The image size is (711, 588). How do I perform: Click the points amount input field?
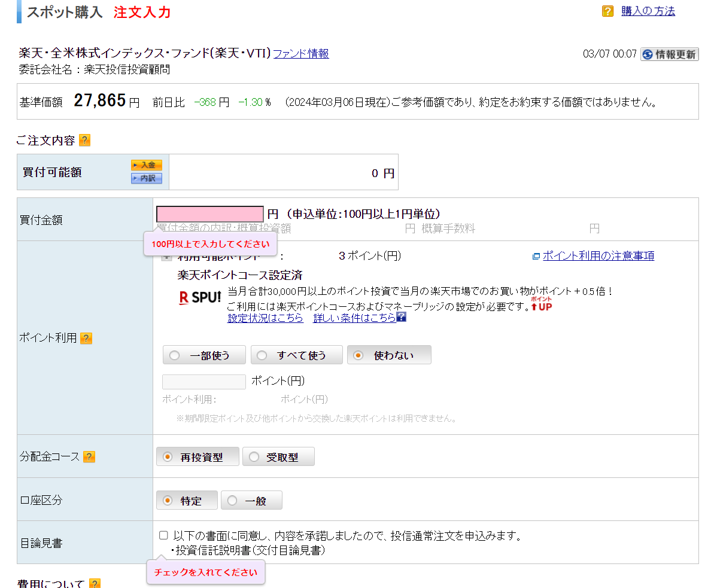[204, 382]
